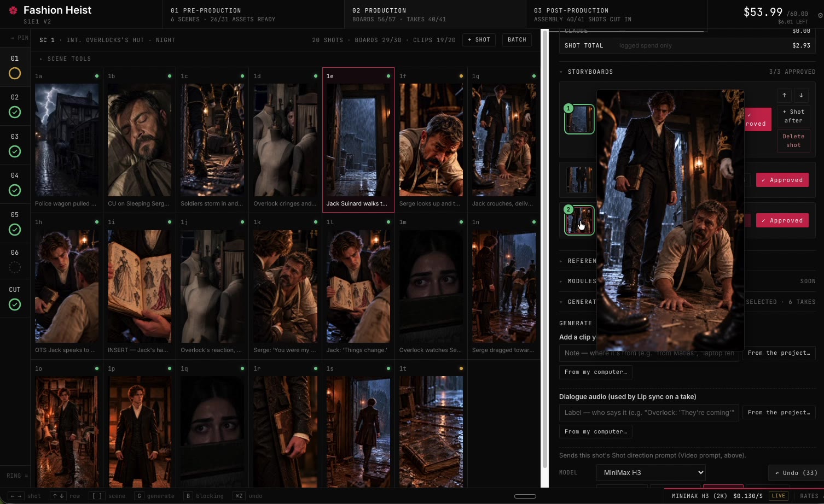Image resolution: width=824 pixels, height=504 pixels.
Task: Switch to the 01 Pre-Production tab
Action: pos(253,14)
